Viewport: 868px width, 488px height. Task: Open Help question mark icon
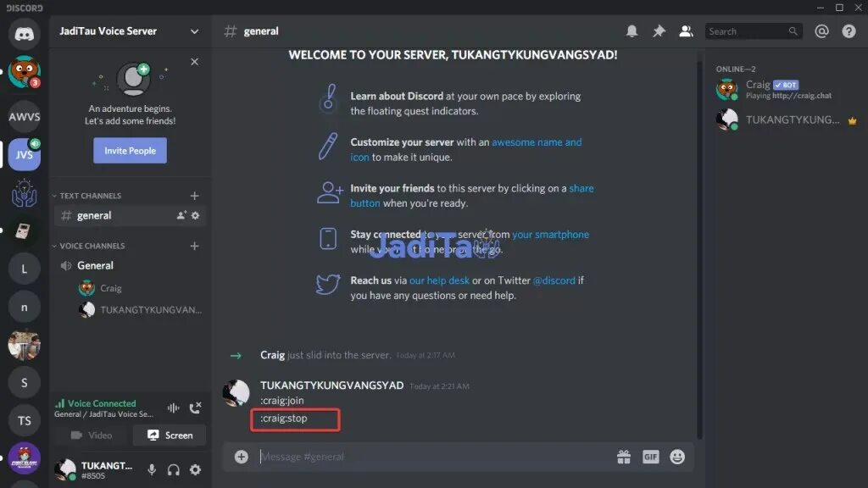point(849,31)
